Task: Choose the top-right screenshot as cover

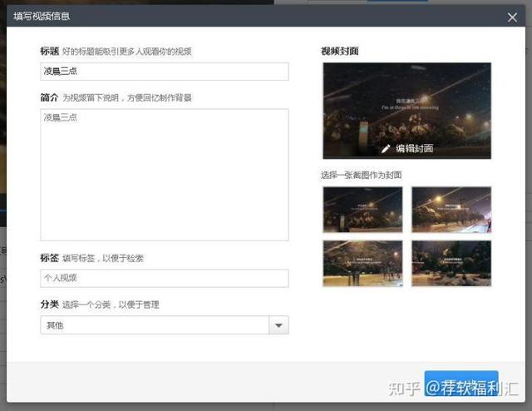Action: point(451,210)
